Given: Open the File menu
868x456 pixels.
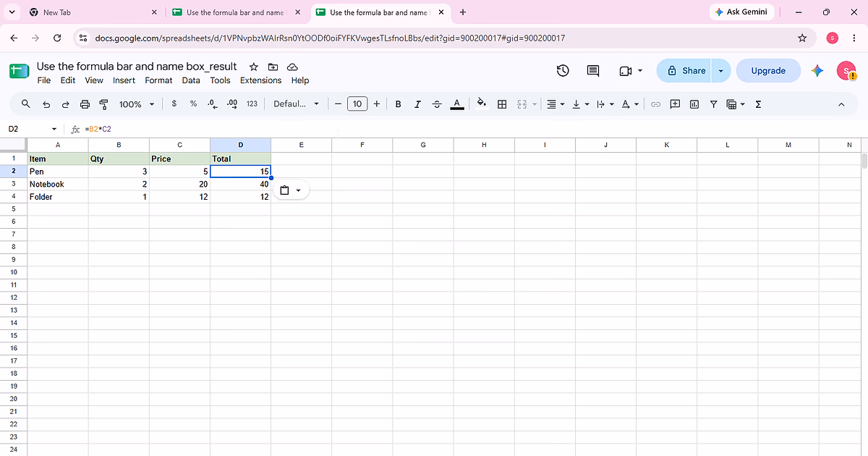Looking at the screenshot, I should point(44,80).
